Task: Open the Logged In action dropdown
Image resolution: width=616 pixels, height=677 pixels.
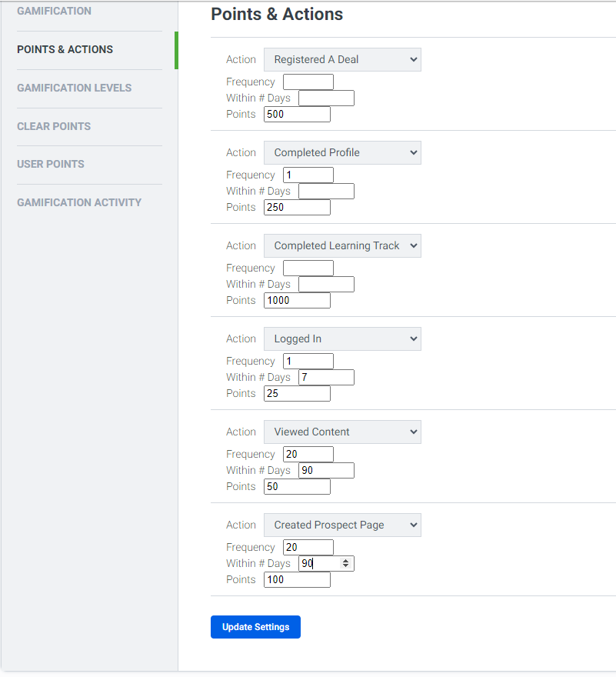Action: [x=342, y=339]
